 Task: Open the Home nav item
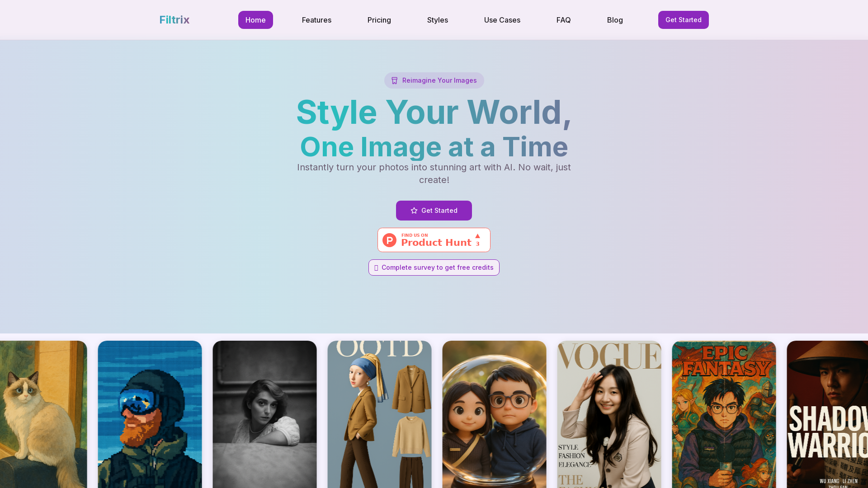coord(255,20)
